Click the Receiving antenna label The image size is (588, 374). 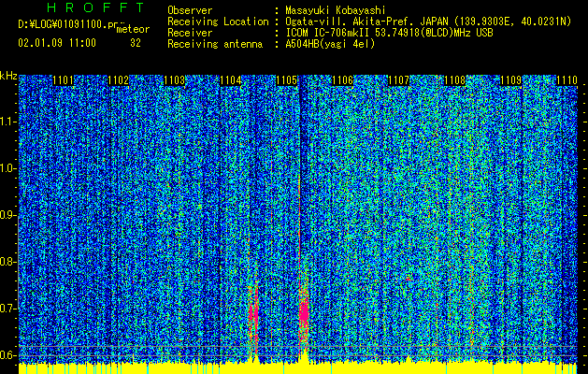pyautogui.click(x=215, y=44)
